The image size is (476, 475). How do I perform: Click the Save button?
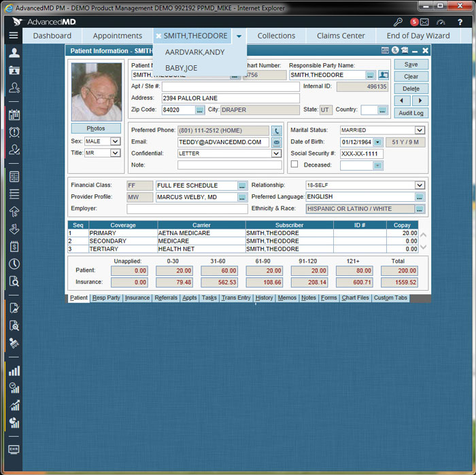pos(411,64)
